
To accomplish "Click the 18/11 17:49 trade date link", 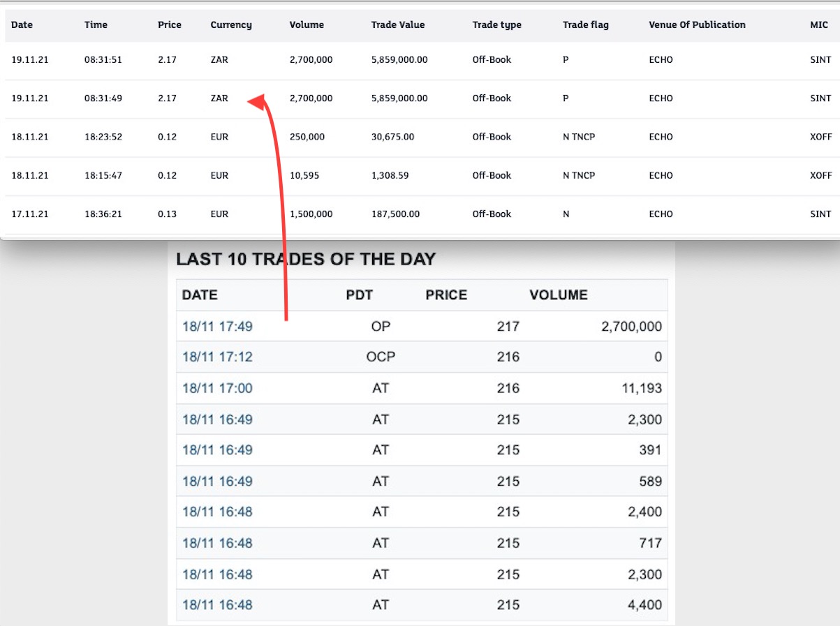I will coord(217,327).
